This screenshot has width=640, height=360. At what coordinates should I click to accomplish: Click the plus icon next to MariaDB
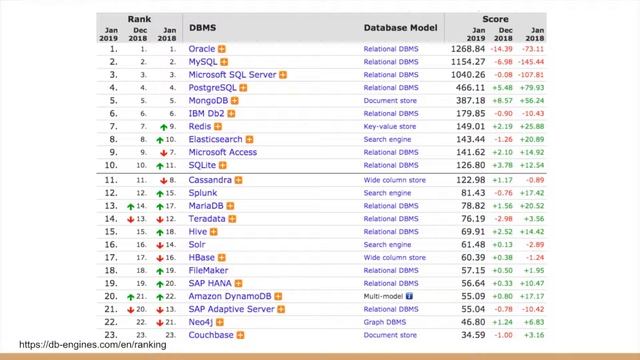[230, 206]
